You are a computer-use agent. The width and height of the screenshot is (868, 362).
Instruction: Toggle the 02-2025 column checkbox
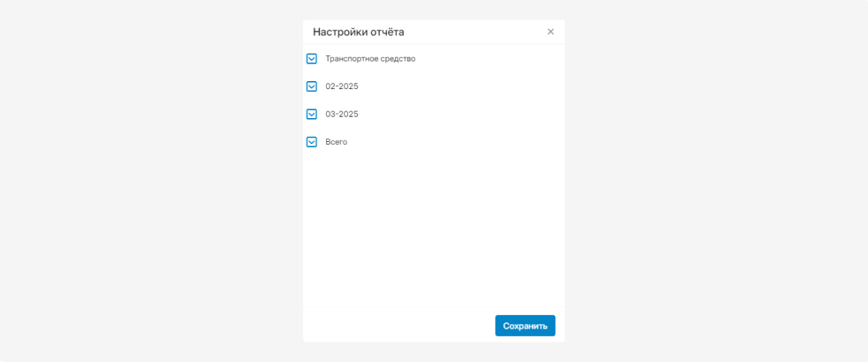pos(312,86)
